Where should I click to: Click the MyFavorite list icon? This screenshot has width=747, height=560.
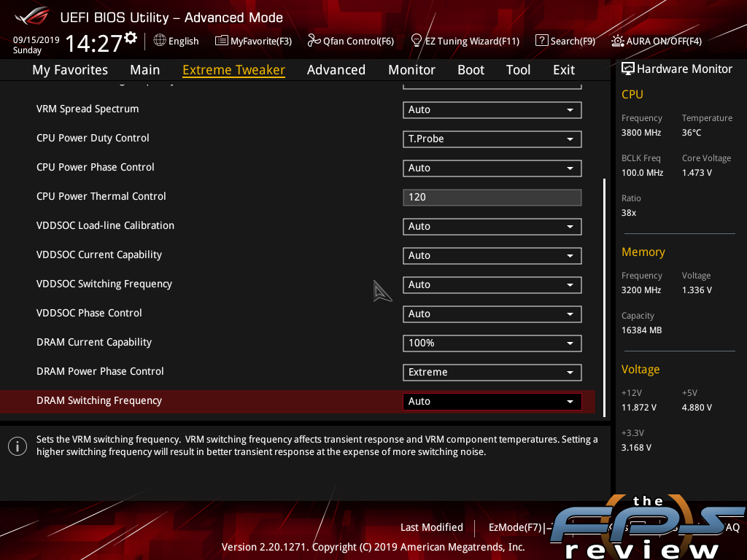tap(222, 41)
